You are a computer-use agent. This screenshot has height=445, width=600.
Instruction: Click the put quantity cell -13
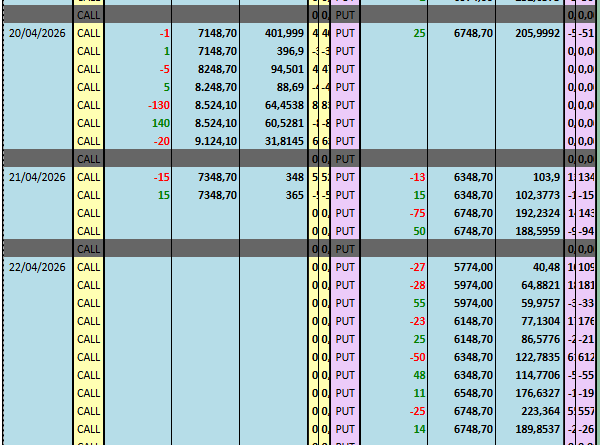tap(394, 177)
